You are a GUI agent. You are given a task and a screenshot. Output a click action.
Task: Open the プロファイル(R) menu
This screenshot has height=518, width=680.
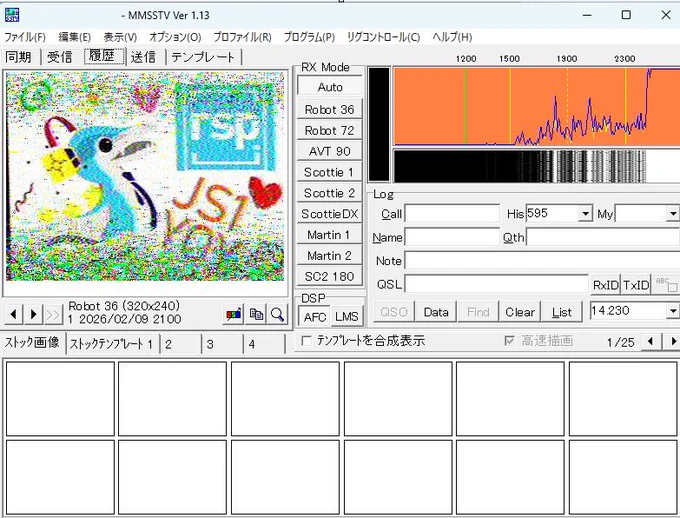[242, 37]
